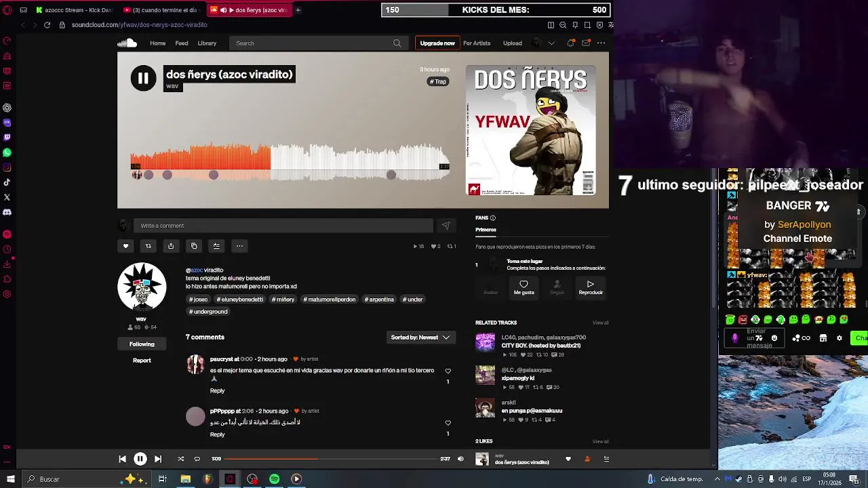Open the Library tab in SoundCloud
This screenshot has width=868, height=488.
[207, 43]
